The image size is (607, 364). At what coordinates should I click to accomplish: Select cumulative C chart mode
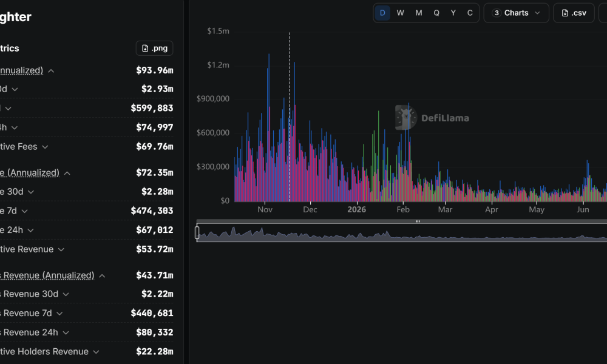tap(470, 13)
